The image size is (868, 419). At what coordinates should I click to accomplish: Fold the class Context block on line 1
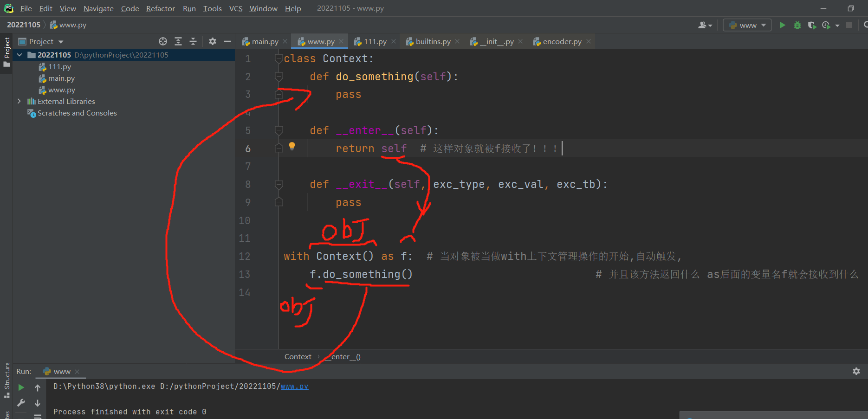(x=279, y=58)
